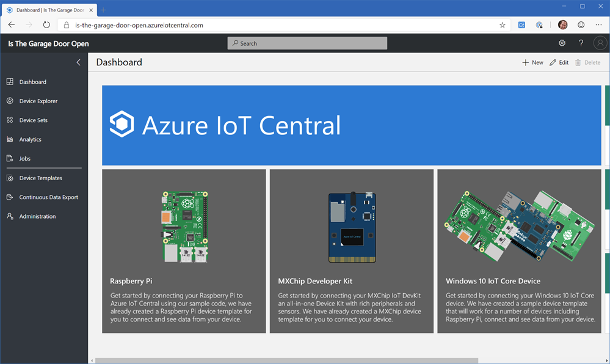The width and height of the screenshot is (610, 364).
Task: Click the Delete dashboard button
Action: tap(588, 62)
